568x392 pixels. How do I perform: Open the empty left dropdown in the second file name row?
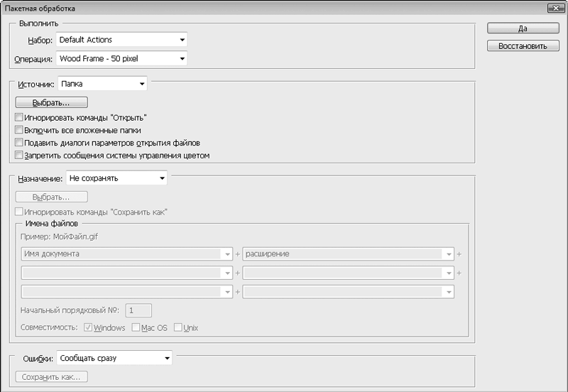pos(127,273)
